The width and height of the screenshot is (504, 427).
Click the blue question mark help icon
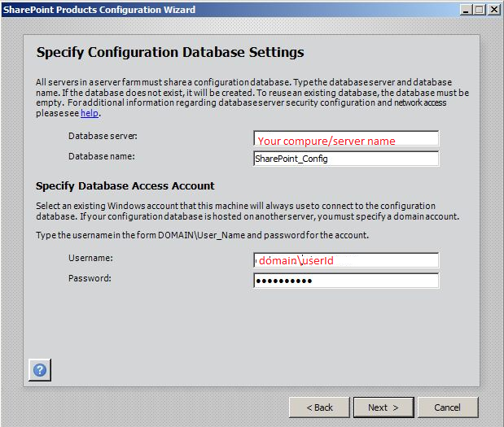pyautogui.click(x=40, y=370)
